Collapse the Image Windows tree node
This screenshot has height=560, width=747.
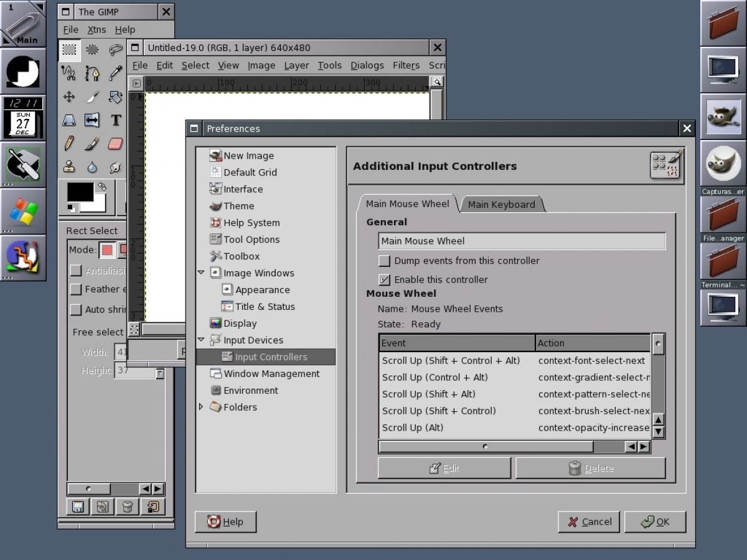point(201,273)
